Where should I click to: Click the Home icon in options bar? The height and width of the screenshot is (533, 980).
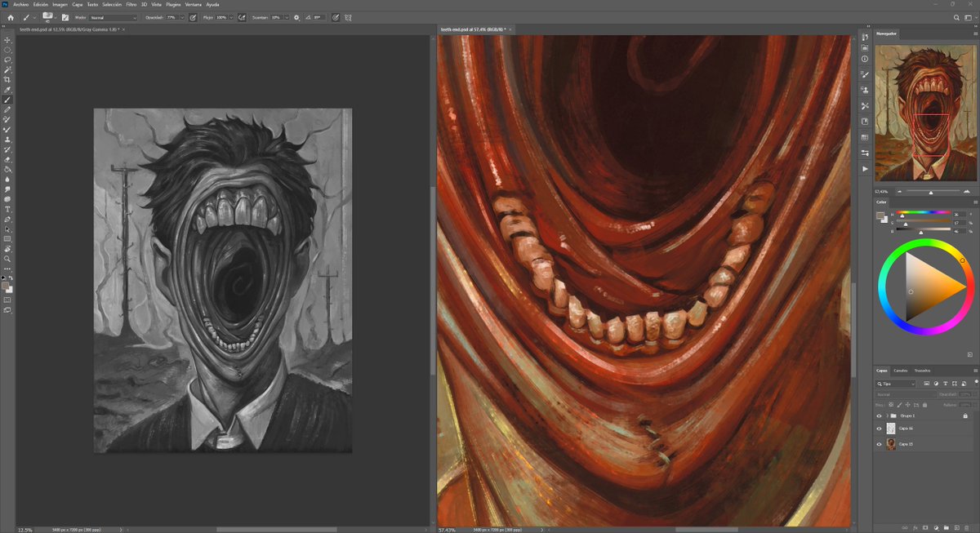tap(9, 17)
